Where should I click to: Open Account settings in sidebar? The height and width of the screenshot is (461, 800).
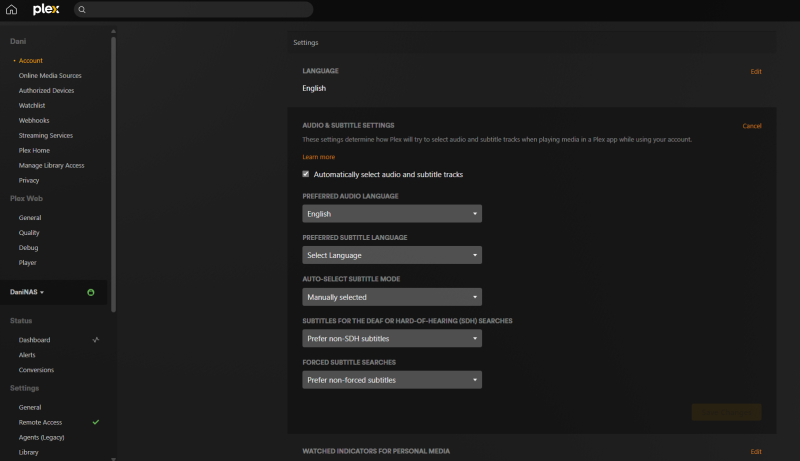(31, 60)
